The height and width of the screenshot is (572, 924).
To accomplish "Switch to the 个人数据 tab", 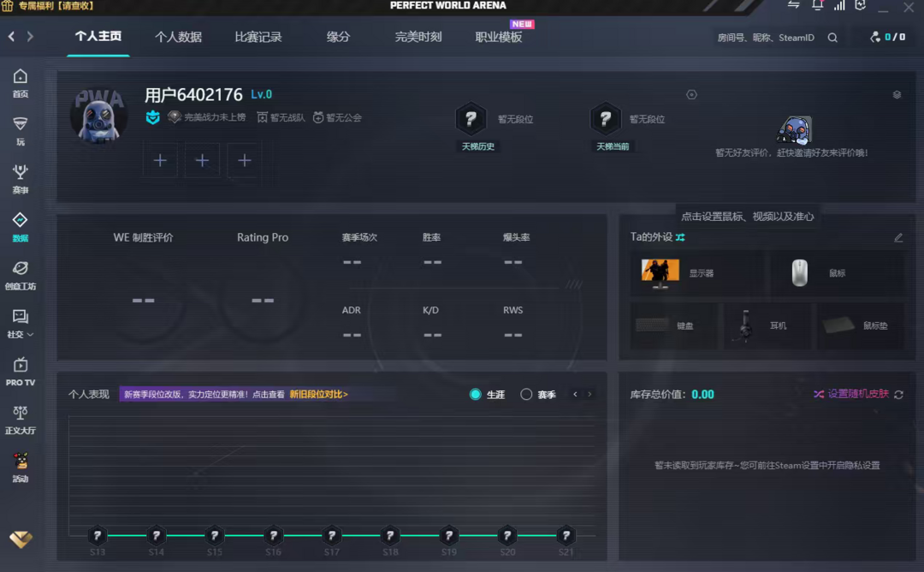I will coord(178,38).
